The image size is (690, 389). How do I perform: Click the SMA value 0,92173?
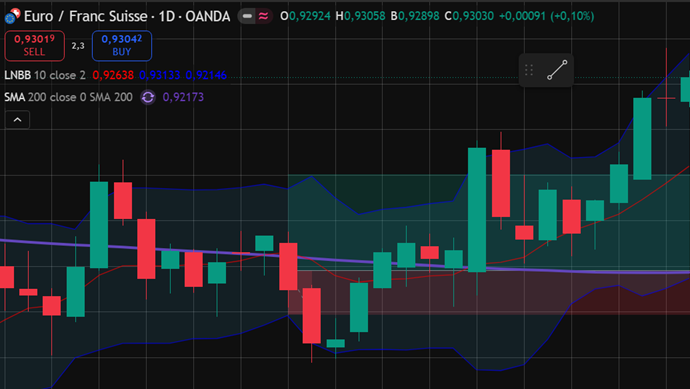[x=183, y=97]
